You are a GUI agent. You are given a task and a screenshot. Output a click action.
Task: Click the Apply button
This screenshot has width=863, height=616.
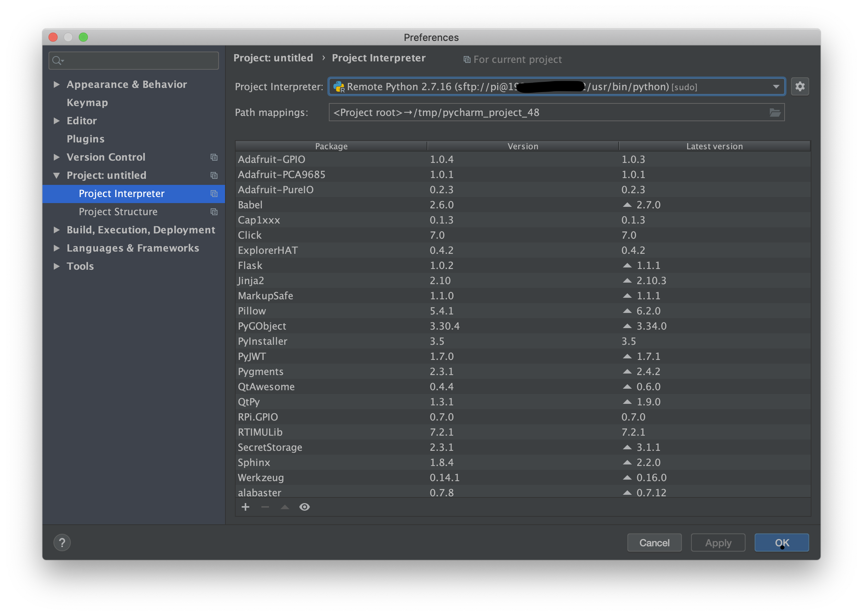tap(718, 543)
